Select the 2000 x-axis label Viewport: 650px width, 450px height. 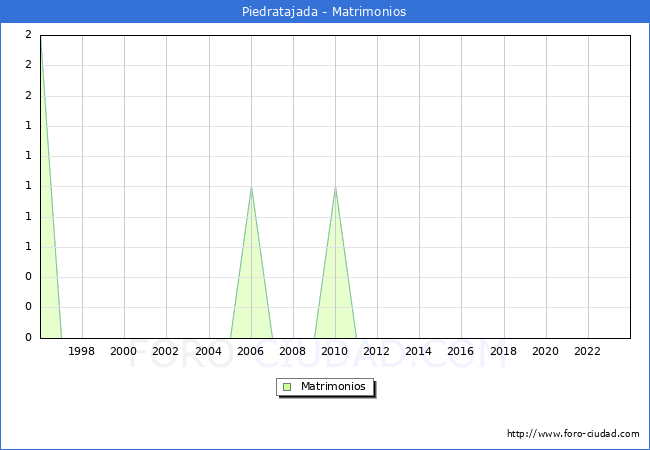[x=124, y=351]
